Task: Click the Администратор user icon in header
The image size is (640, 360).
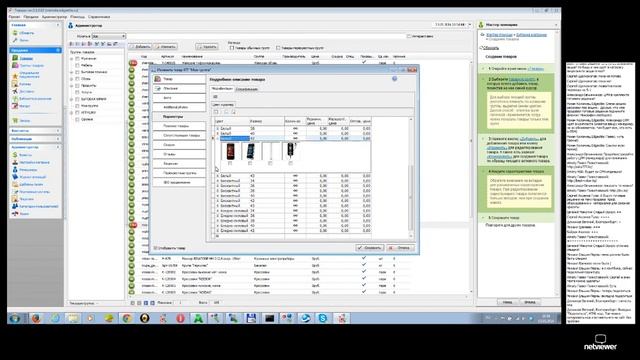Action: [71, 26]
